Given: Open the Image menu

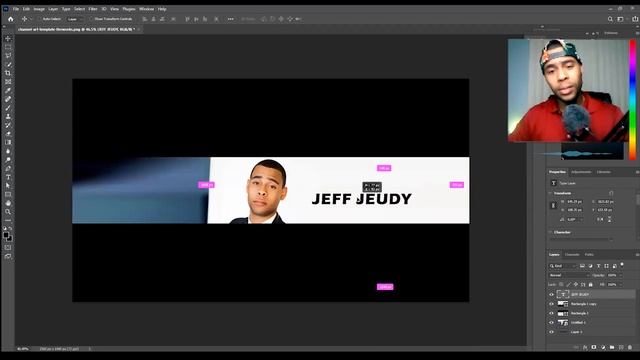Looking at the screenshot, I should coord(39,9).
